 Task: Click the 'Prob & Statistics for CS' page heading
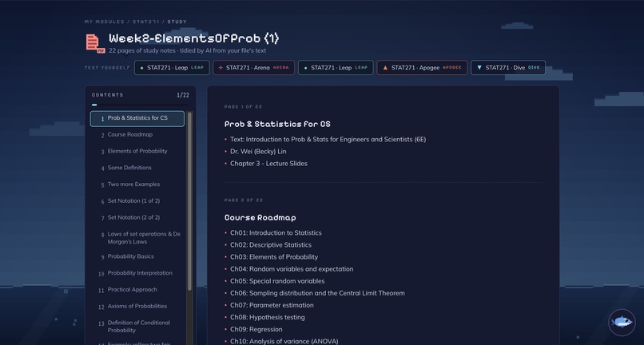277,124
